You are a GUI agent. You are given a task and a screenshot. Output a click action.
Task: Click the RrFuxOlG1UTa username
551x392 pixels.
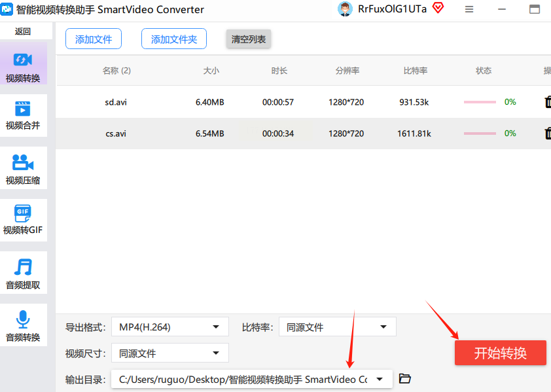tap(392, 9)
